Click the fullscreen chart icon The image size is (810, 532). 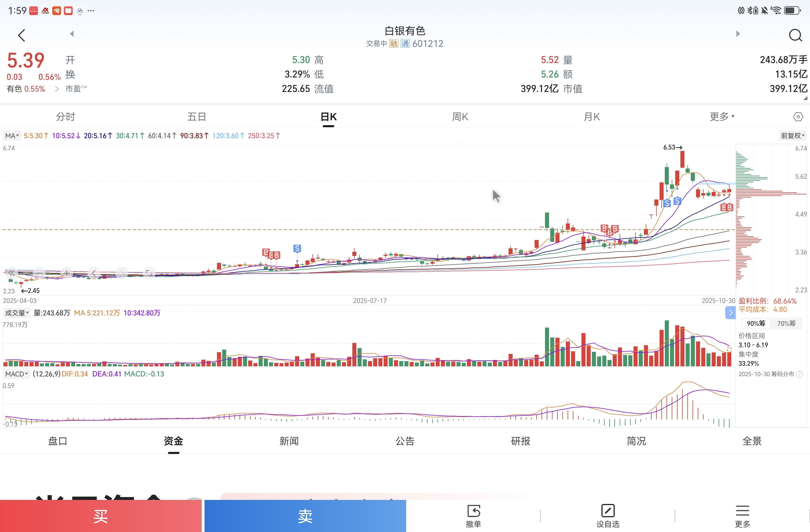[x=149, y=273]
